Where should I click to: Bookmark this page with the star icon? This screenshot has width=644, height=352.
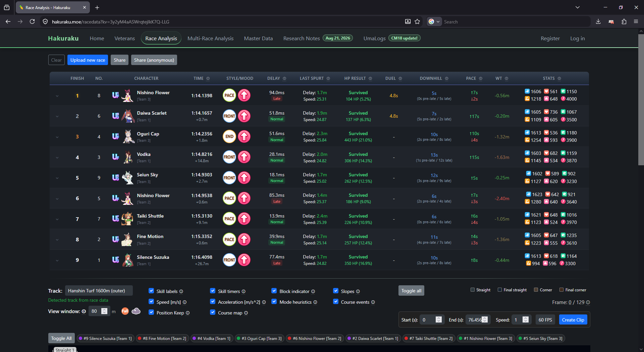point(417,21)
